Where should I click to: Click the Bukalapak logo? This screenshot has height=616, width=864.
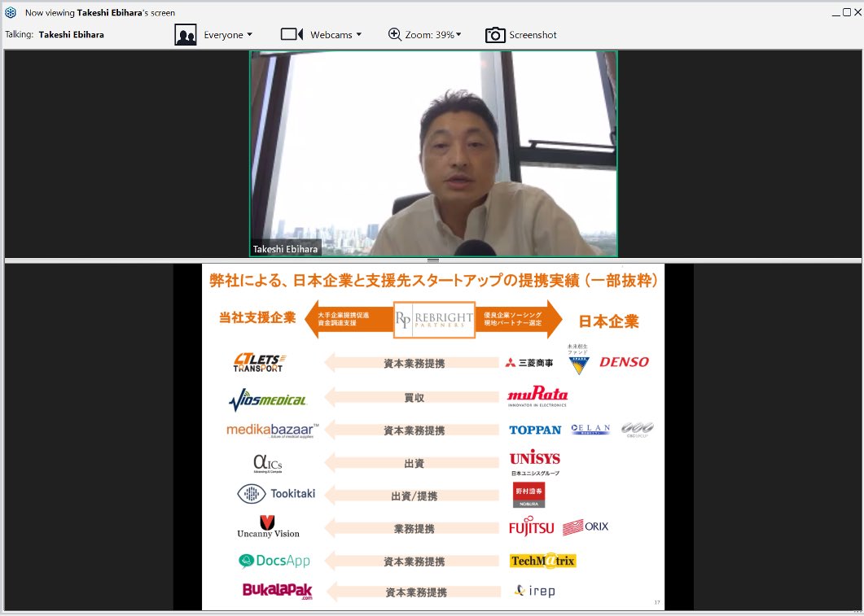(x=278, y=591)
